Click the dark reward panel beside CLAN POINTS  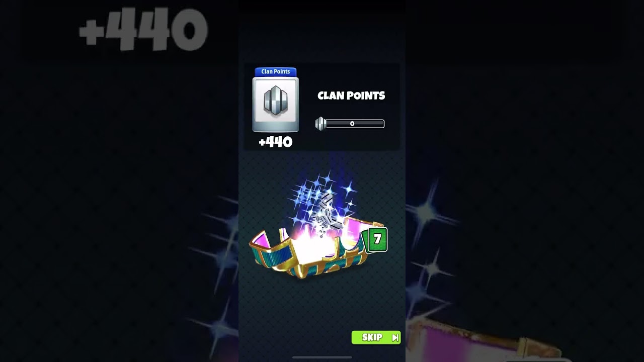point(322,107)
